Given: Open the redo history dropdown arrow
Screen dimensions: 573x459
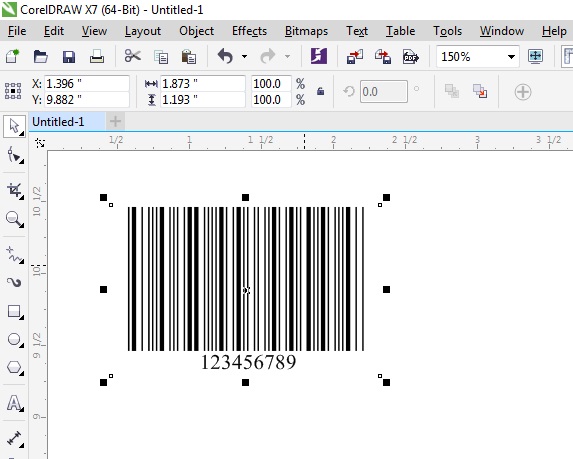Looking at the screenshot, I should 288,57.
